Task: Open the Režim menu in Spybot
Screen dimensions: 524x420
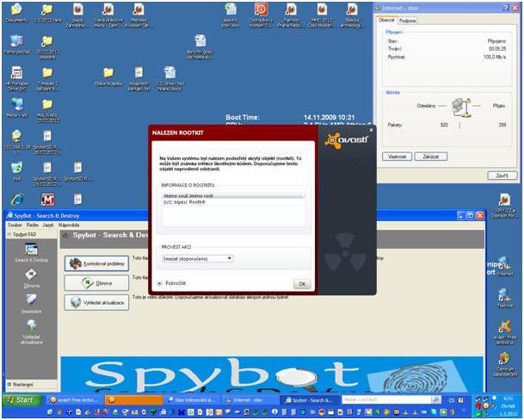Action: click(x=33, y=225)
